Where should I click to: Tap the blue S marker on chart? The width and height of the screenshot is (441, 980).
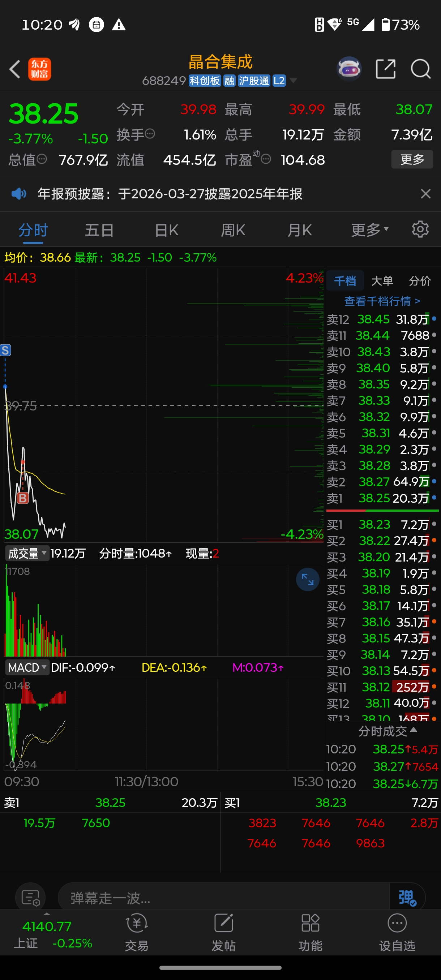[x=5, y=350]
